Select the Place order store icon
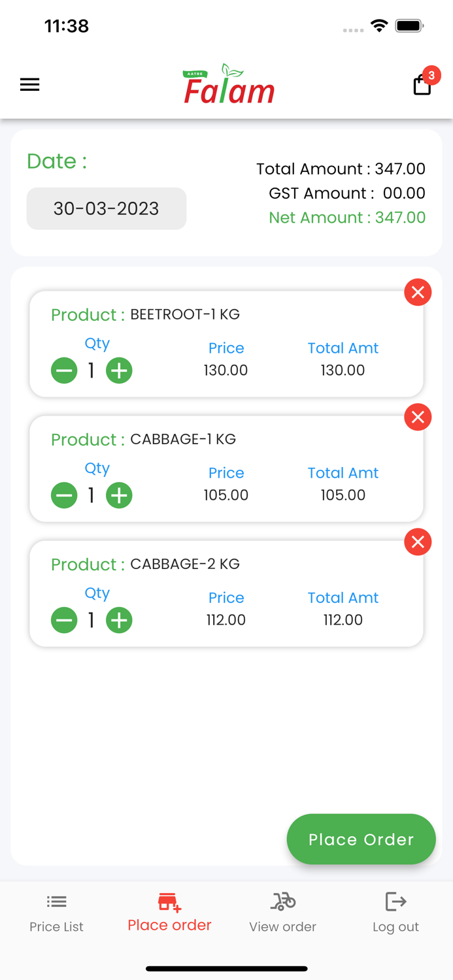453x980 pixels. tap(169, 900)
